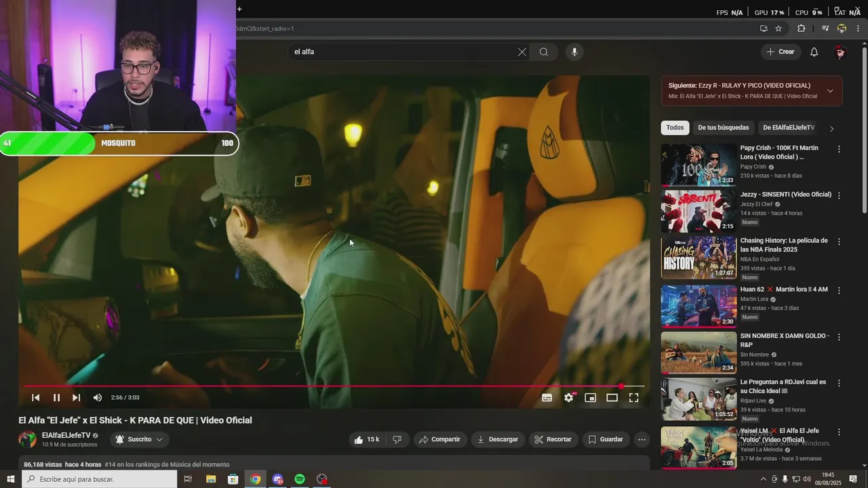Viewport: 868px width, 488px height.
Task: Open the ElAlfaElJefeTV channel name link
Action: [x=66, y=435]
